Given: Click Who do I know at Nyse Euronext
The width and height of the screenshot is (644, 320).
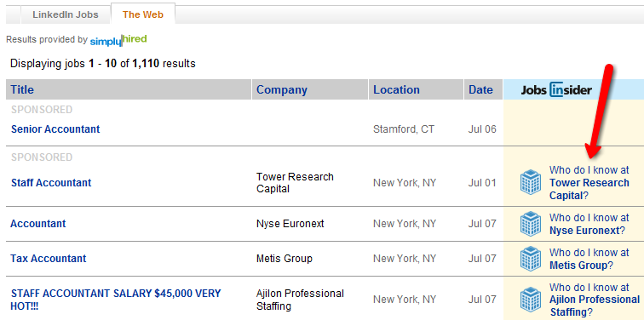Looking at the screenshot, I should tap(589, 224).
